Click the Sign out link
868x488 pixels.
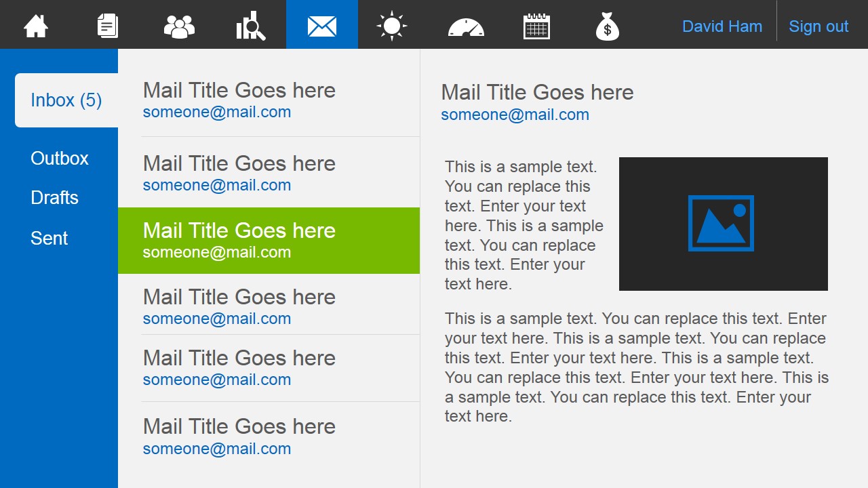point(818,26)
